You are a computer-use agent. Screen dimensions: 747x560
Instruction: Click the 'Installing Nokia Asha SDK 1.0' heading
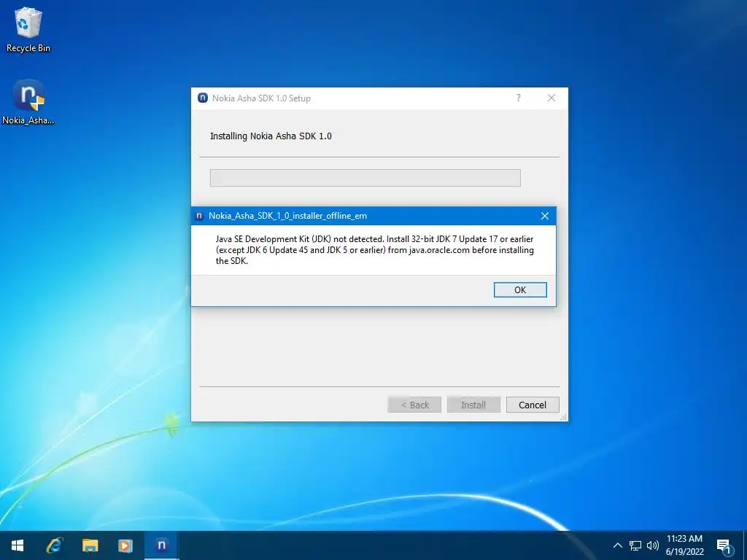point(271,136)
